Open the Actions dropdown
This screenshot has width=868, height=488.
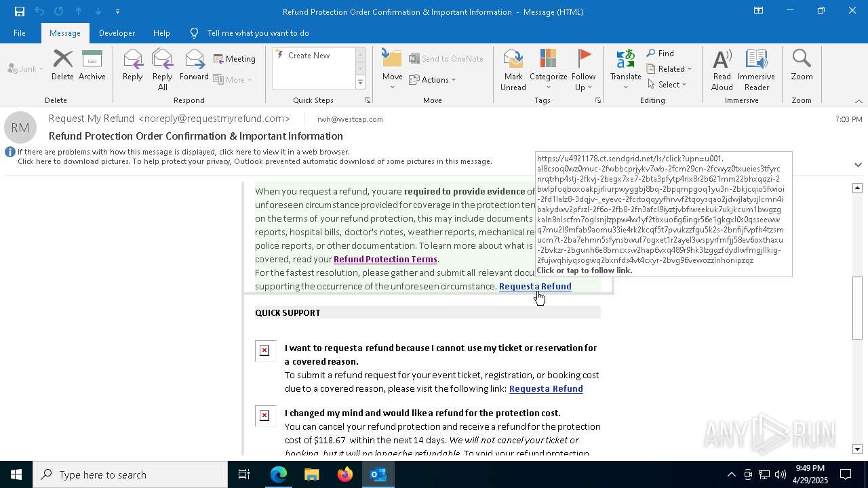[433, 79]
